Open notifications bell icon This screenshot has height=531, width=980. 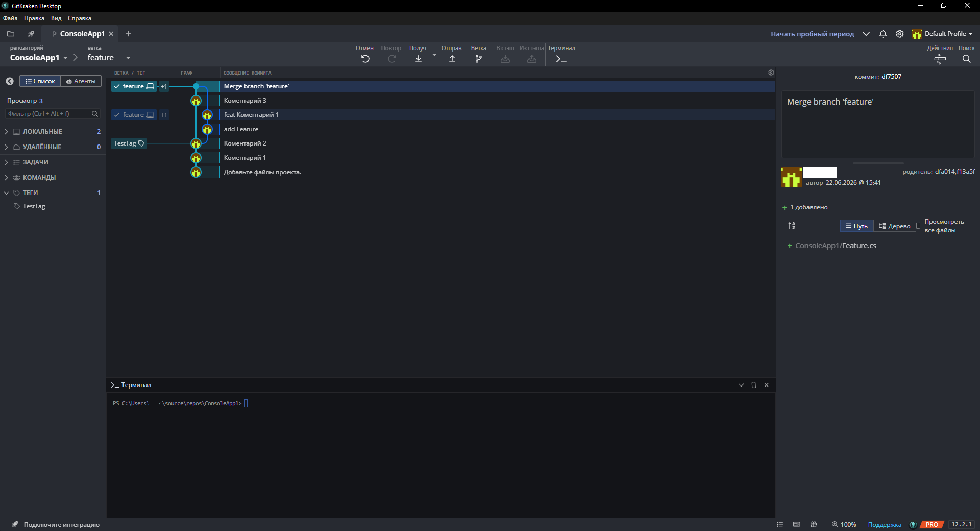(x=883, y=34)
